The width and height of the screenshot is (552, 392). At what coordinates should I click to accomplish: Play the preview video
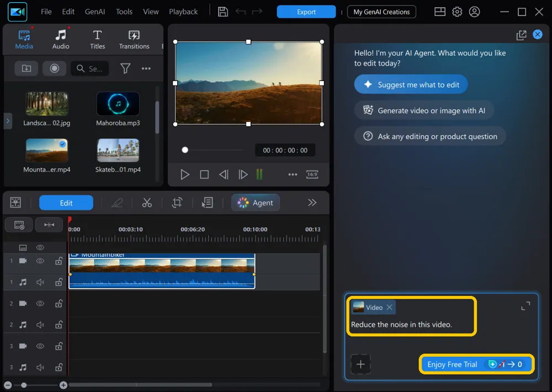pyautogui.click(x=184, y=174)
